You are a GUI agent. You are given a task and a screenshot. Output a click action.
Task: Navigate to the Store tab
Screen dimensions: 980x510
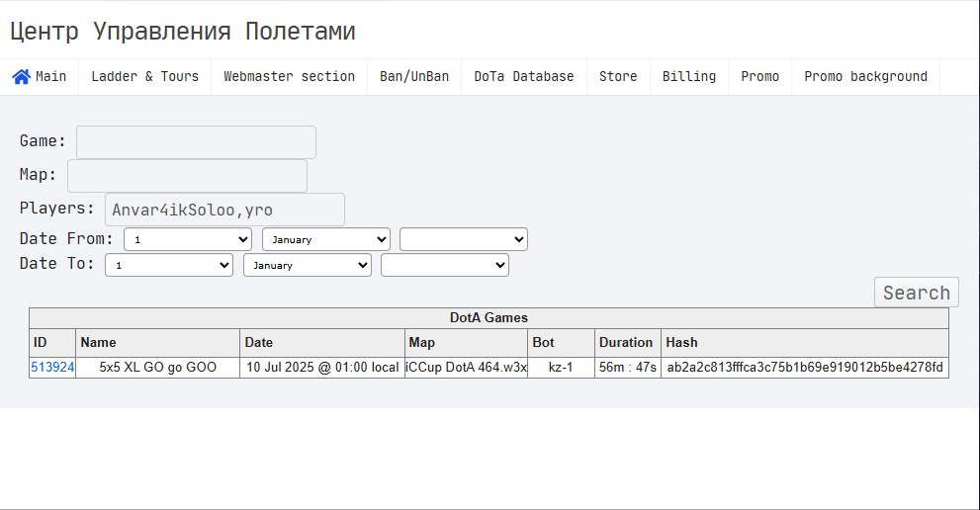coord(618,77)
